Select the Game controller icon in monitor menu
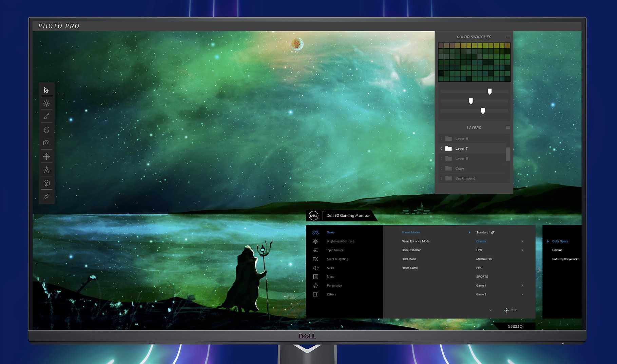The image size is (617, 364). tap(315, 232)
